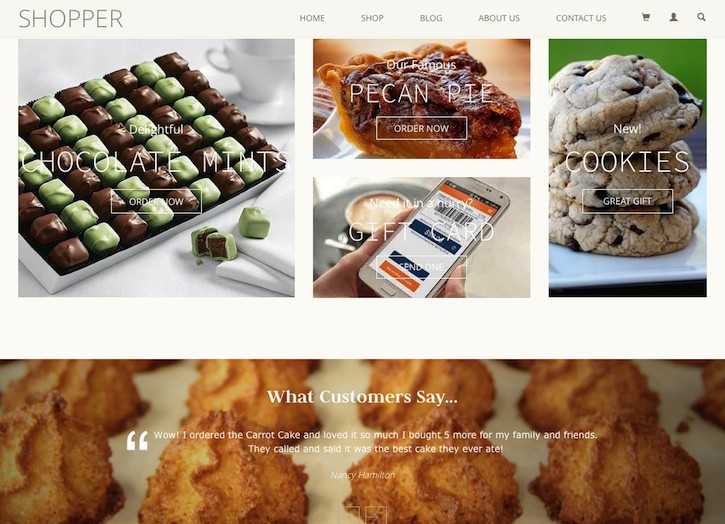Click ORDER NOW on Chocolate Mints
This screenshot has width=725, height=524.
coord(156,202)
